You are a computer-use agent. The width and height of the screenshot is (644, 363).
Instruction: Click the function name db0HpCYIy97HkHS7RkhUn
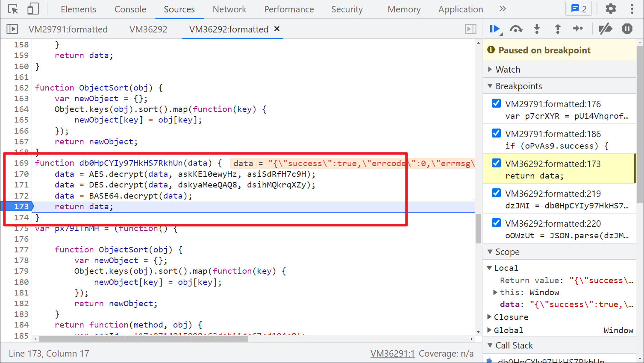131,163
